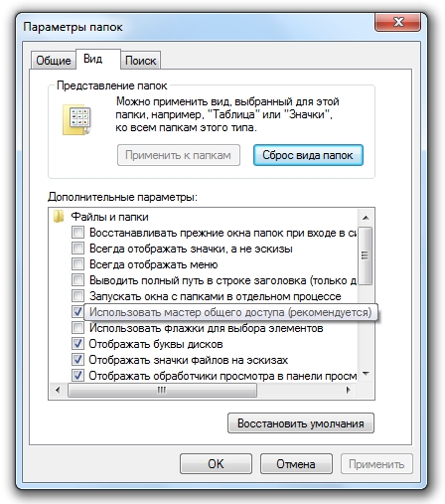Image resolution: width=445 pixels, height=504 pixels.
Task: Open the Поиск tab
Action: 140,61
